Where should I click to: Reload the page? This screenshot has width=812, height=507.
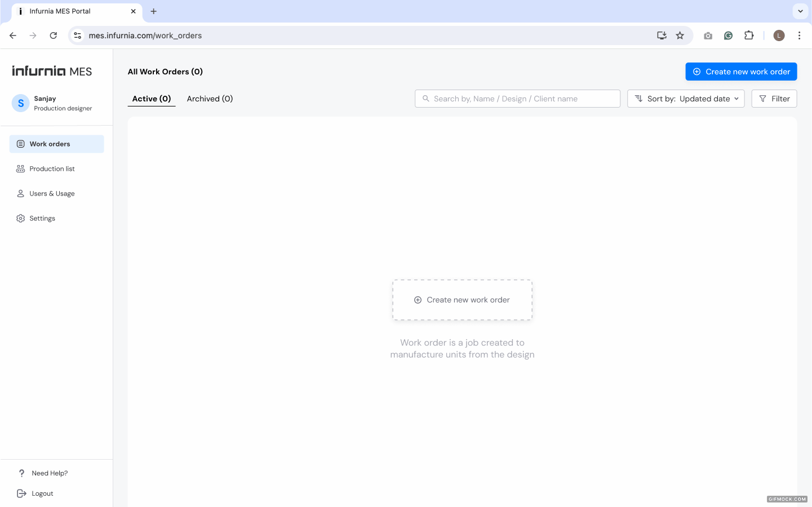click(54, 35)
